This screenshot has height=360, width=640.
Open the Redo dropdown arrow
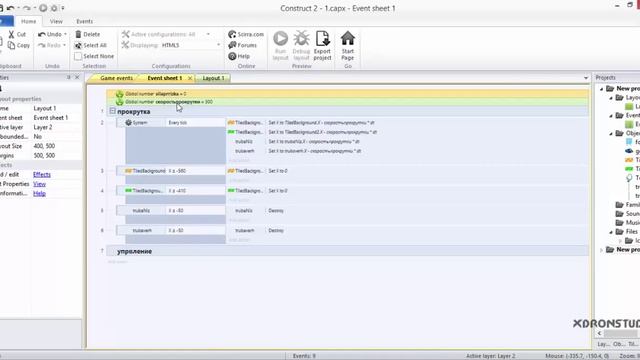65,45
